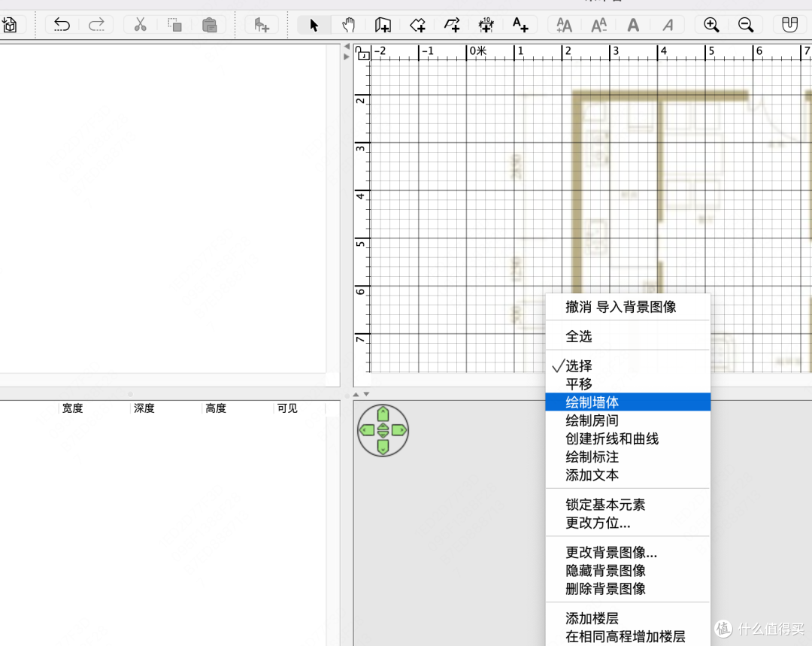Tilt camera using center compass arrows
This screenshot has width=812, height=646.
point(383,430)
